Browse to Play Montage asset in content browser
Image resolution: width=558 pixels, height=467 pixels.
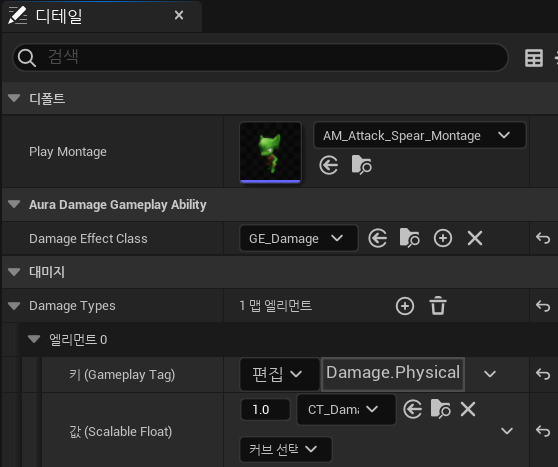(361, 165)
